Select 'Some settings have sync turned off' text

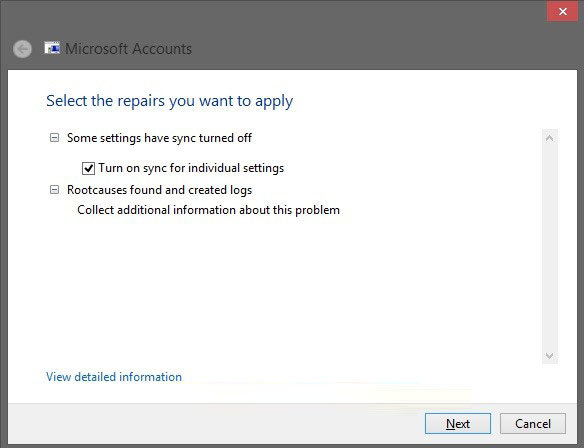pyautogui.click(x=159, y=138)
